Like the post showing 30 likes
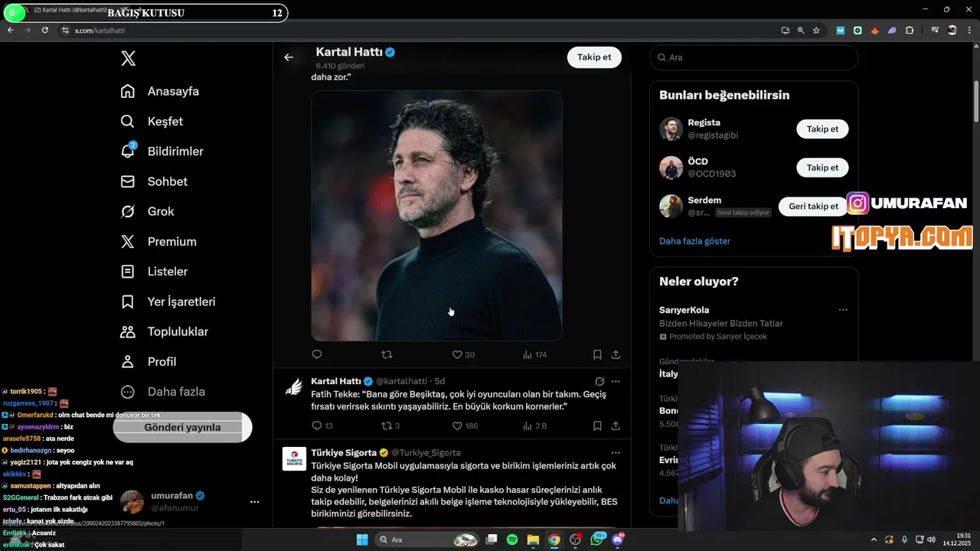Image resolution: width=980 pixels, height=551 pixels. pyautogui.click(x=463, y=354)
